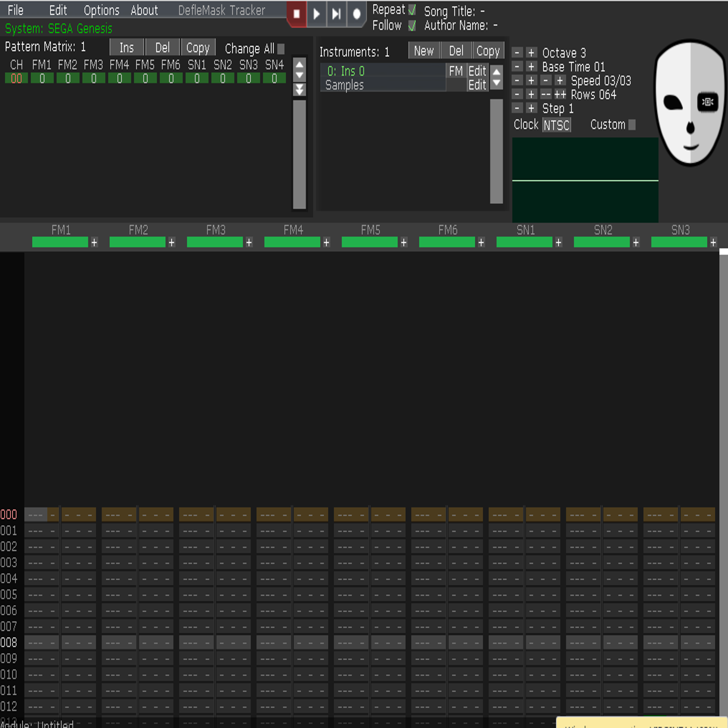
Task: Open the Options menu
Action: (101, 10)
